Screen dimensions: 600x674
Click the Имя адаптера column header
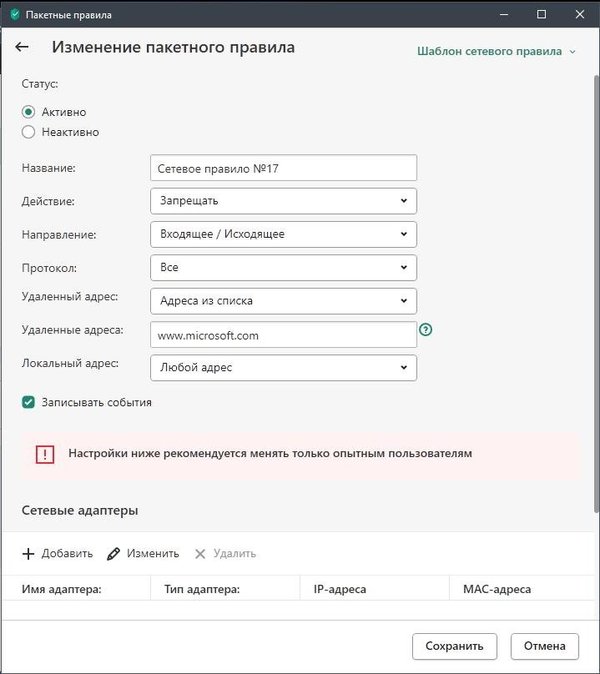tap(62, 589)
